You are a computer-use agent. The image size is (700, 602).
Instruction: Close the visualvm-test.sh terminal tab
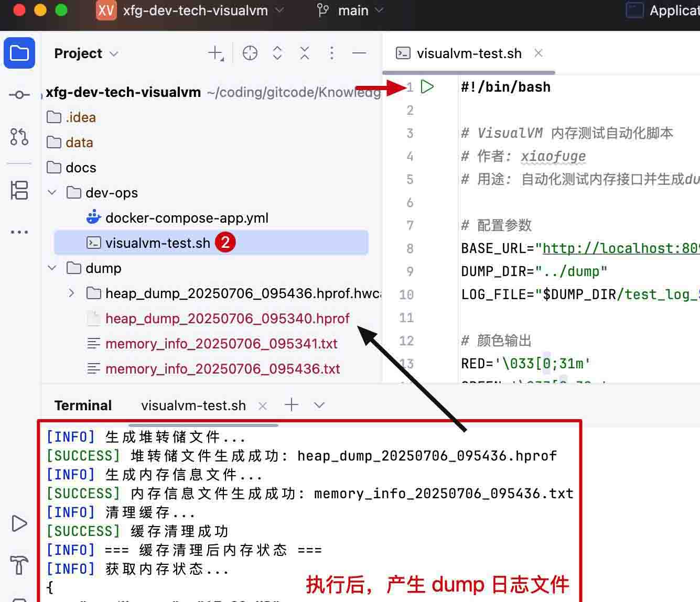[x=263, y=406]
